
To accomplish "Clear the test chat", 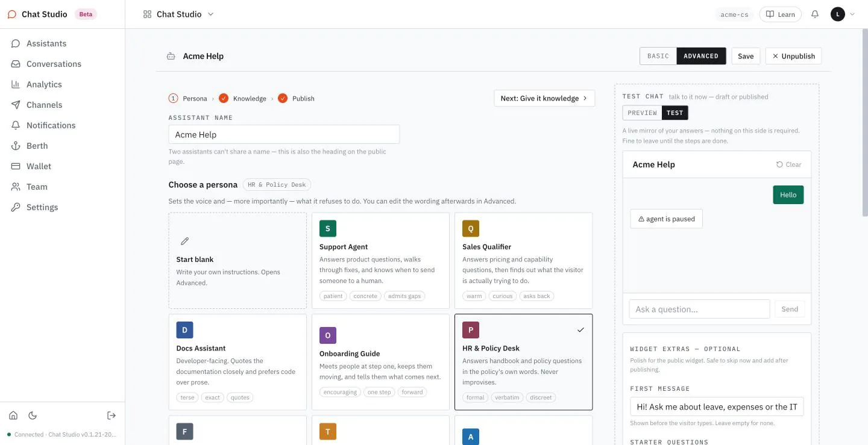I will point(789,164).
